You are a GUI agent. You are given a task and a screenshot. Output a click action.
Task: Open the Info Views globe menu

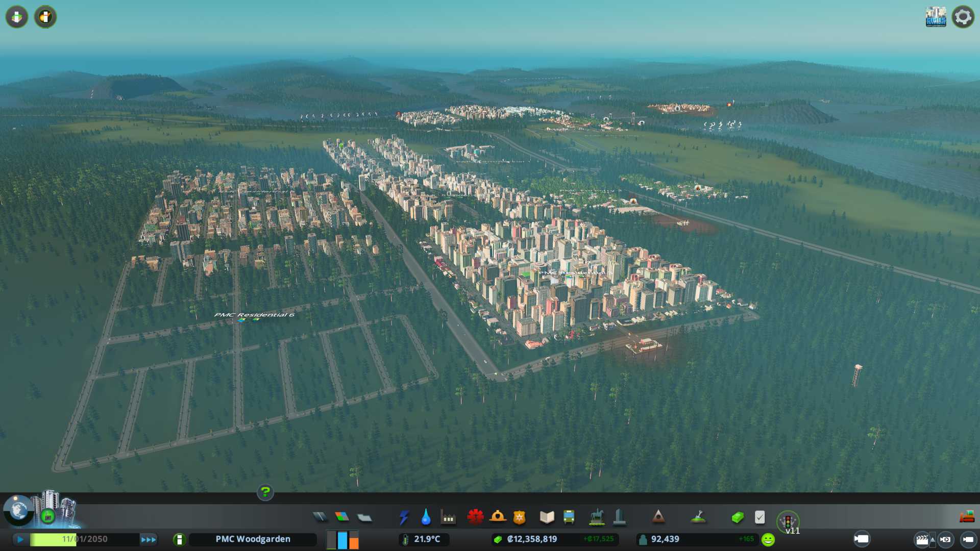coord(18,510)
